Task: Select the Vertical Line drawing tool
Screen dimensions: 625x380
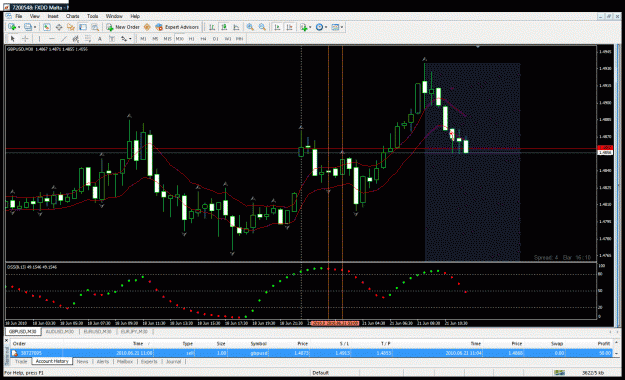Action: point(39,39)
